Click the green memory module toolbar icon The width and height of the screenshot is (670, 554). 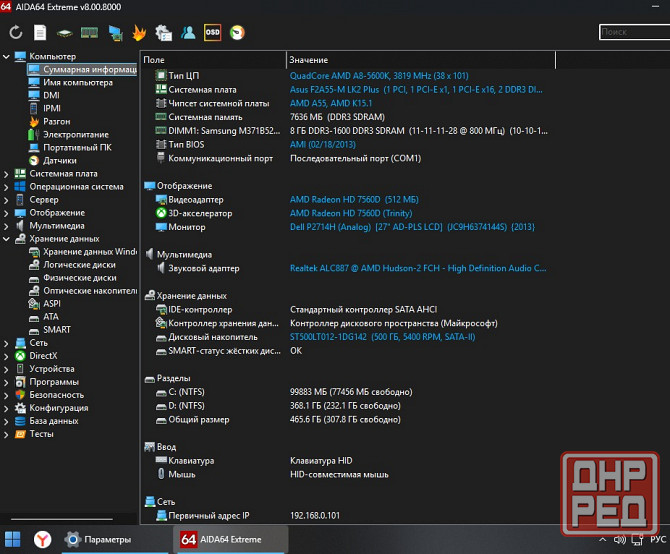point(89,33)
